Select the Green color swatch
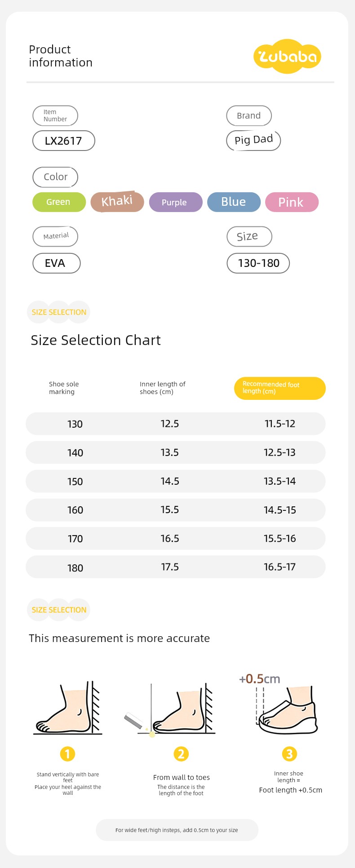Viewport: 355px width, 868px height. coord(59,202)
